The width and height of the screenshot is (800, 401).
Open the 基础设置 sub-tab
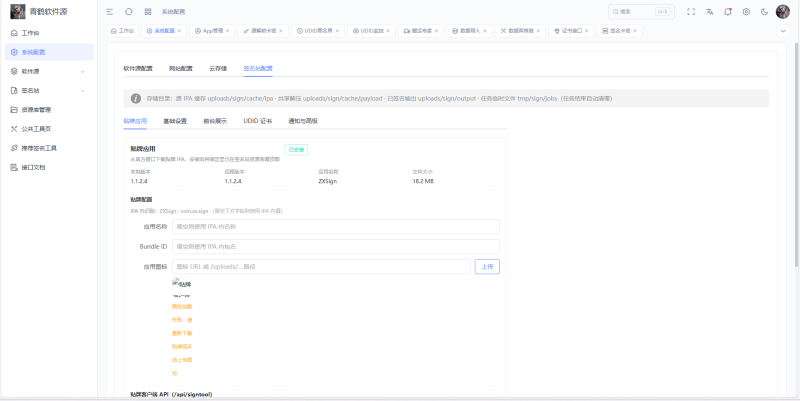point(175,121)
